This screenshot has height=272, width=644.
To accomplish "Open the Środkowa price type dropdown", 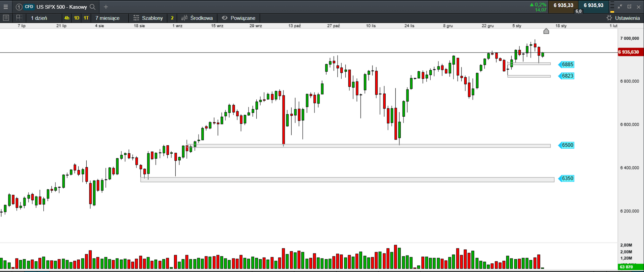I will 197,18.
